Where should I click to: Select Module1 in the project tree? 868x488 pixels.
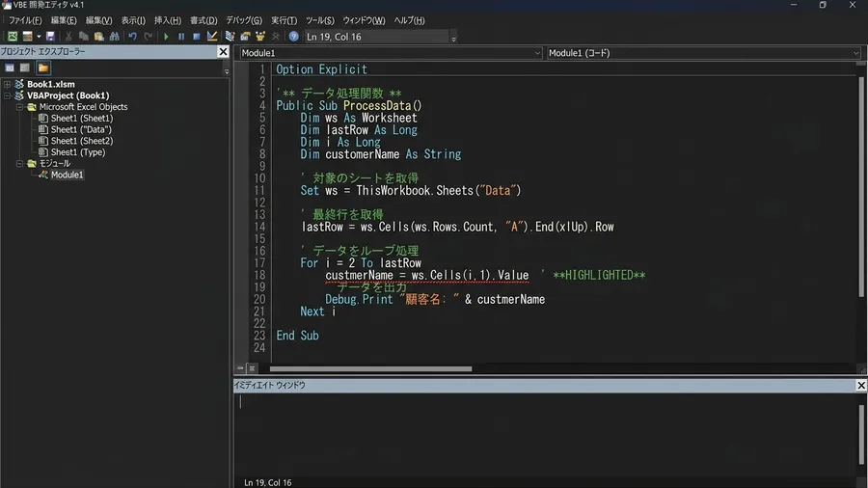[67, 175]
